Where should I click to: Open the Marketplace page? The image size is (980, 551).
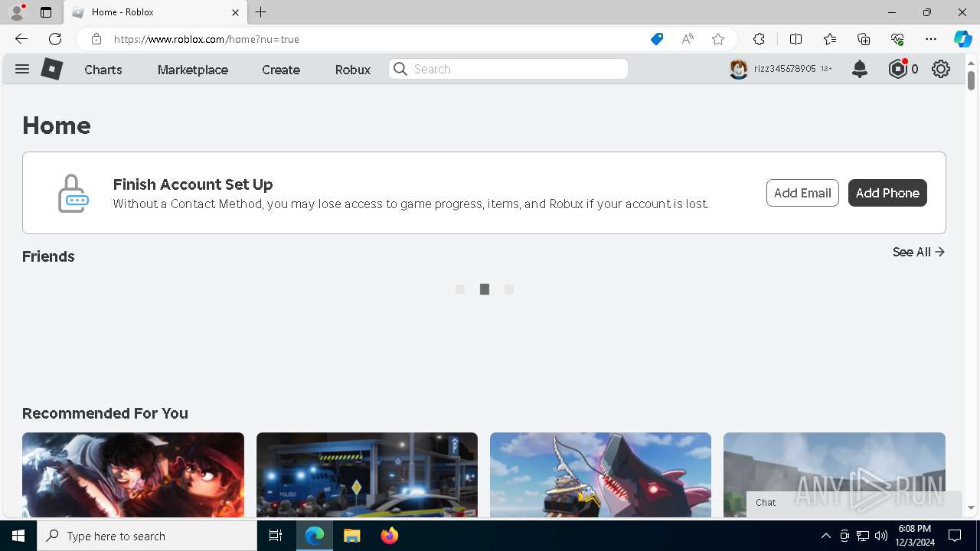click(x=193, y=70)
